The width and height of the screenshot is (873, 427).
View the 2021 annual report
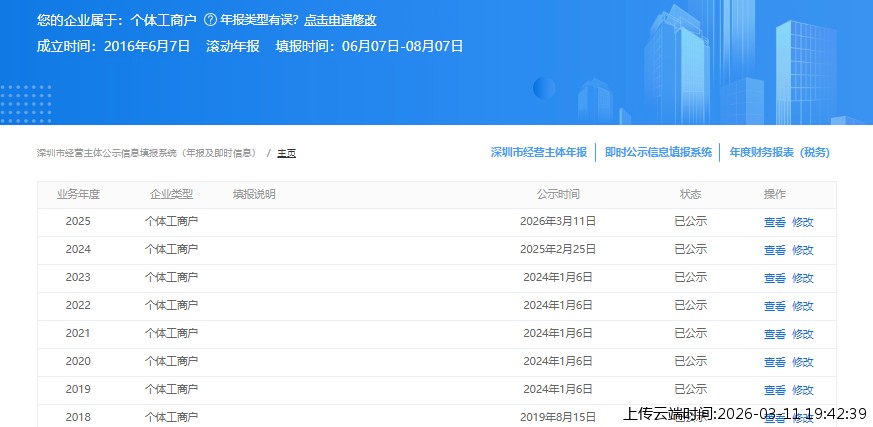tap(774, 334)
